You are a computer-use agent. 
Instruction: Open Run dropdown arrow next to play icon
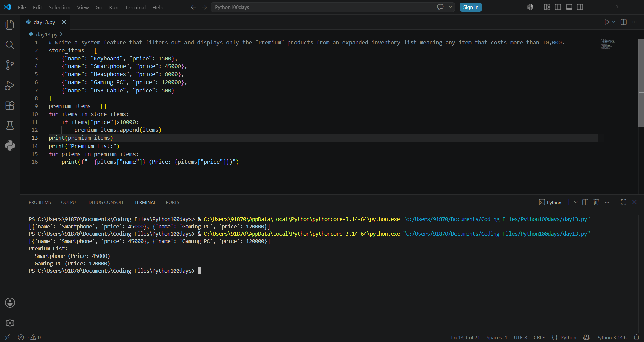614,22
